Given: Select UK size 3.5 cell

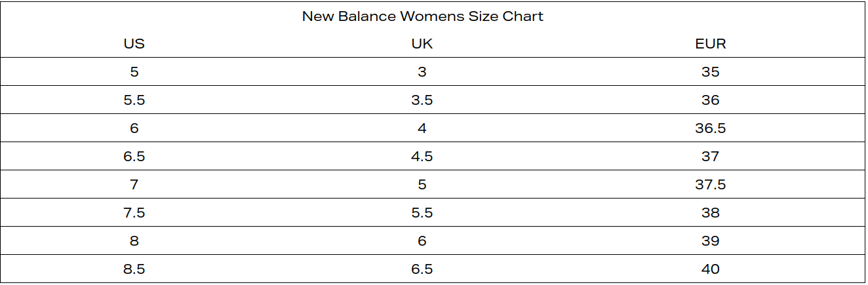Looking at the screenshot, I should point(422,100).
